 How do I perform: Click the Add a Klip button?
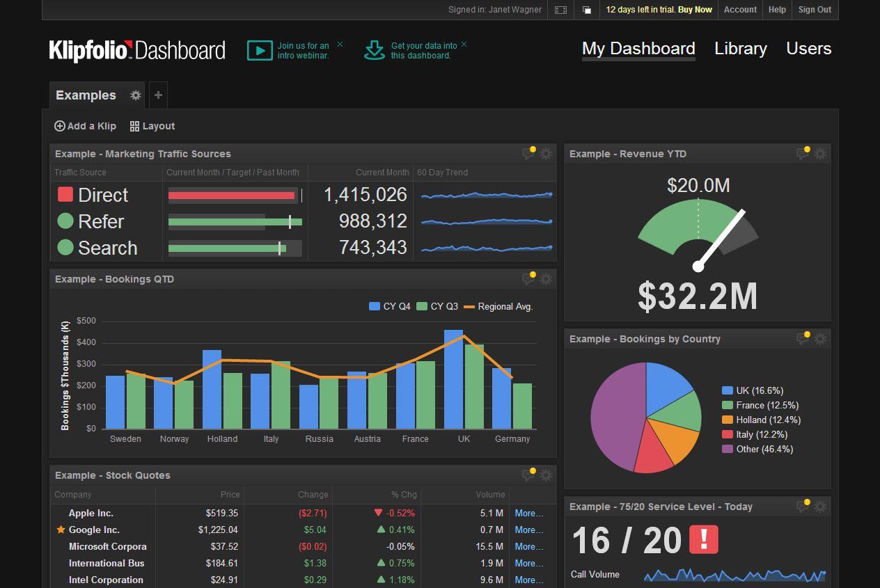click(x=84, y=126)
